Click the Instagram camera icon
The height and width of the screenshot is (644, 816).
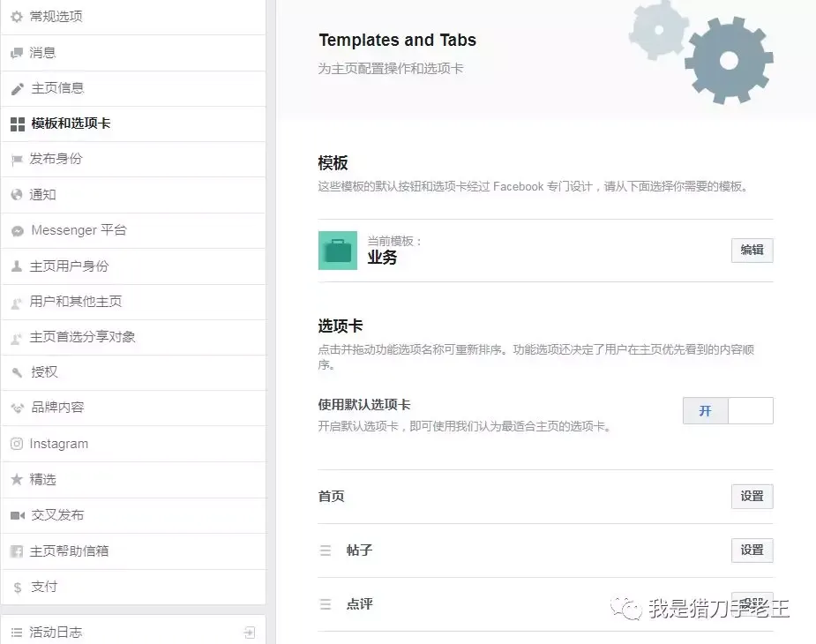[x=17, y=444]
